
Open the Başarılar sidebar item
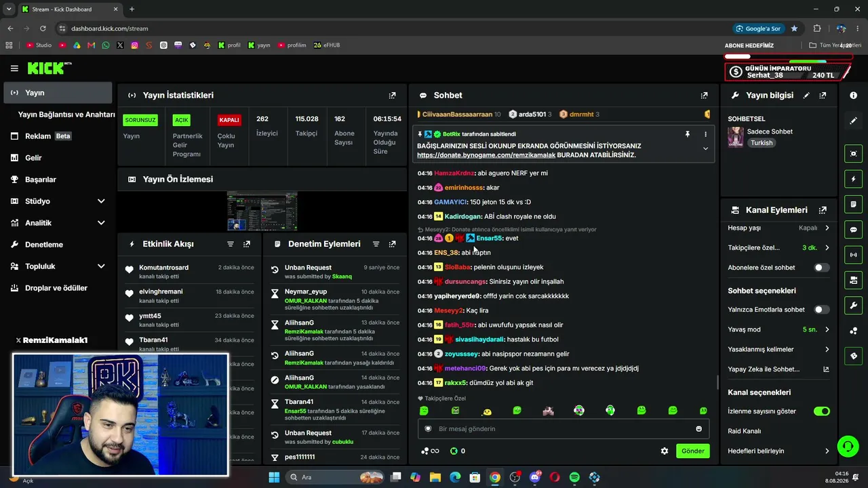(x=58, y=180)
